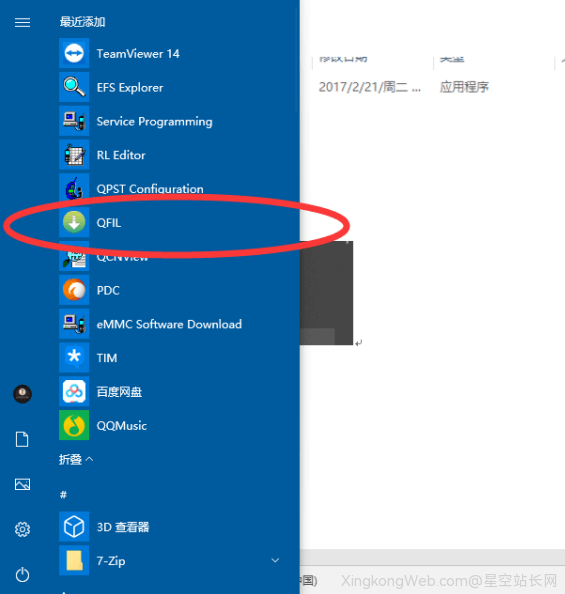
Task: Launch EFS Explorer magnifier icon
Action: click(x=74, y=87)
